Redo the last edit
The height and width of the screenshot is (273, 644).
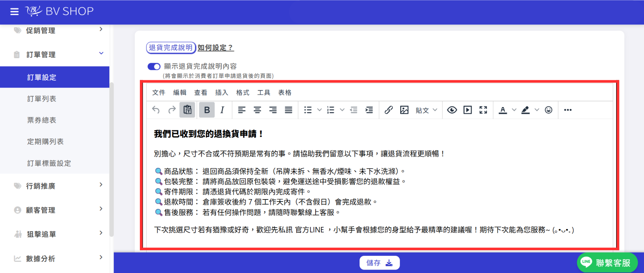172,110
